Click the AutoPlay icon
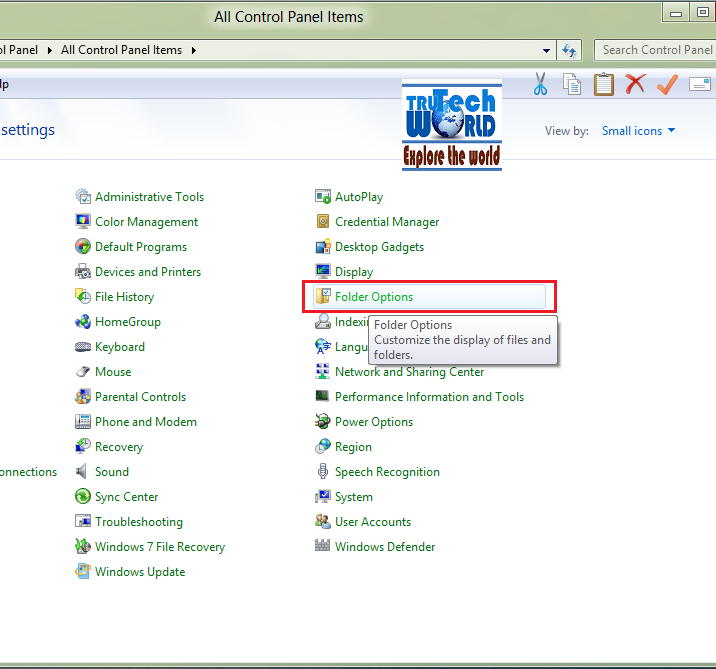Viewport: 716px width, 669px height. [323, 196]
